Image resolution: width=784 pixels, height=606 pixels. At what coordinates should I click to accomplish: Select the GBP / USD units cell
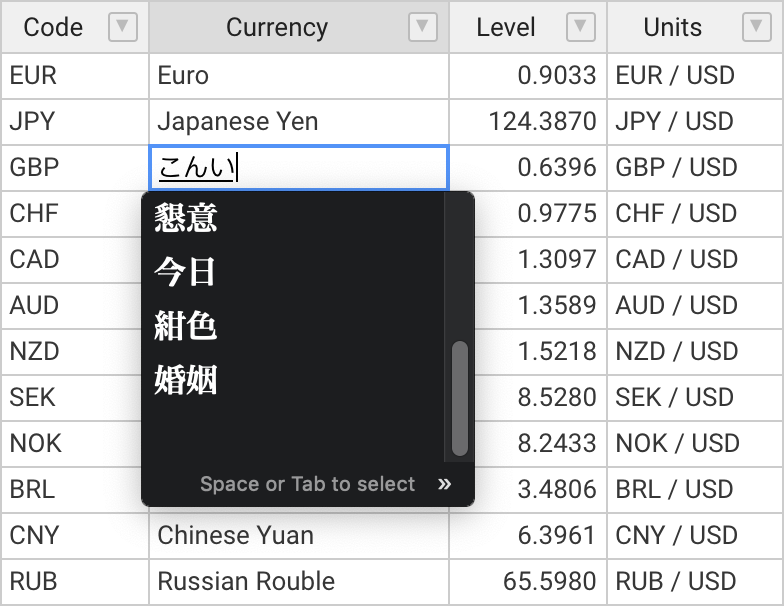point(696,168)
